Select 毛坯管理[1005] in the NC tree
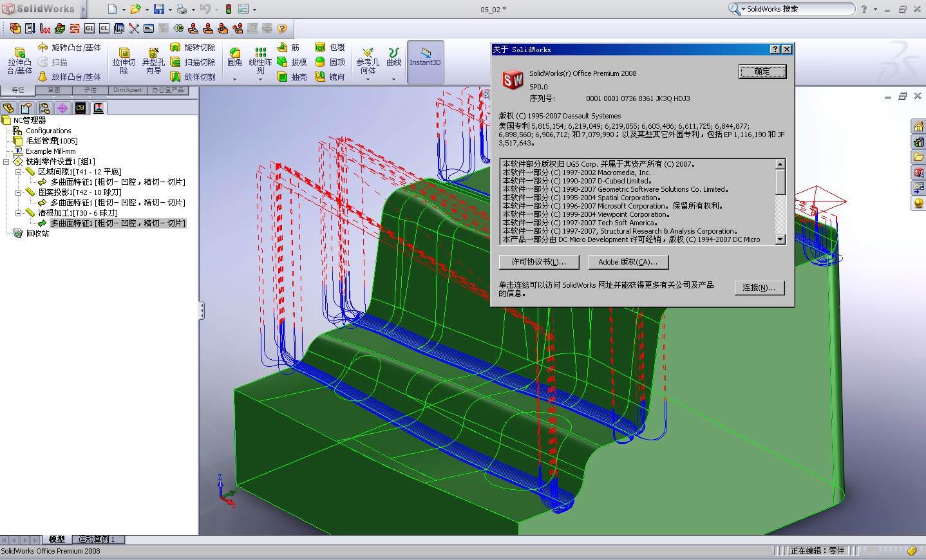 (x=52, y=141)
